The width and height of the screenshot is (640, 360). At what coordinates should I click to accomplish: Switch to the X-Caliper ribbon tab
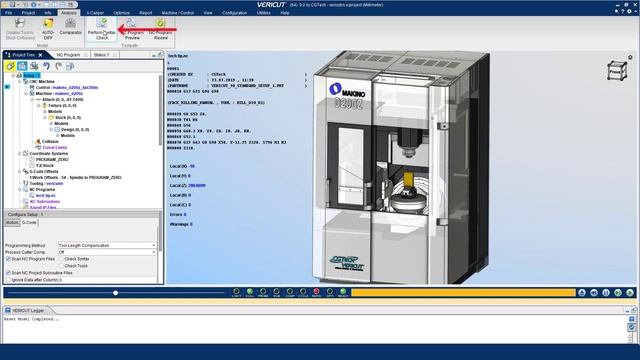coord(95,13)
